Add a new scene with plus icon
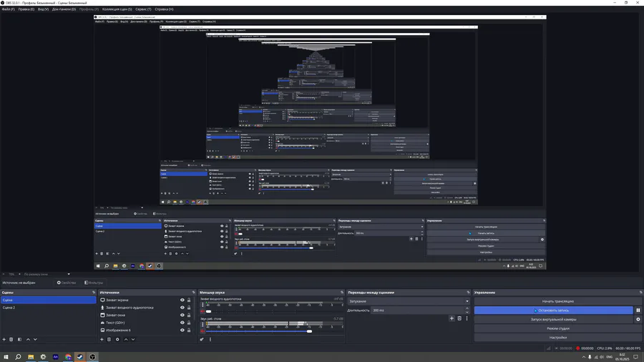The image size is (644, 362). coord(4,339)
